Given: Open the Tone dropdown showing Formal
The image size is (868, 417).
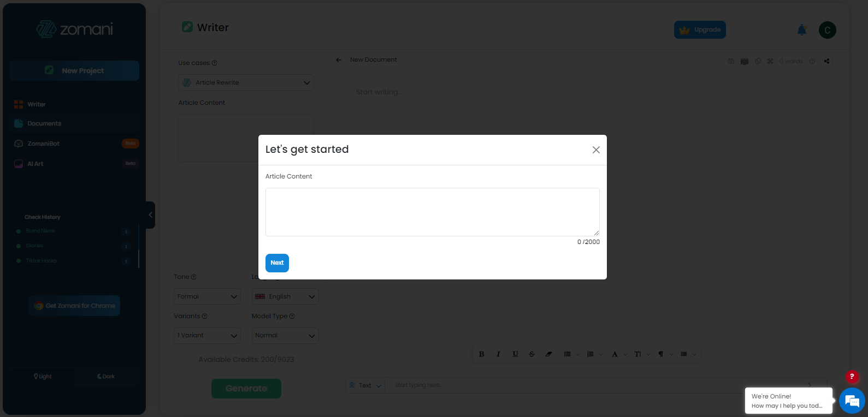Looking at the screenshot, I should (206, 296).
